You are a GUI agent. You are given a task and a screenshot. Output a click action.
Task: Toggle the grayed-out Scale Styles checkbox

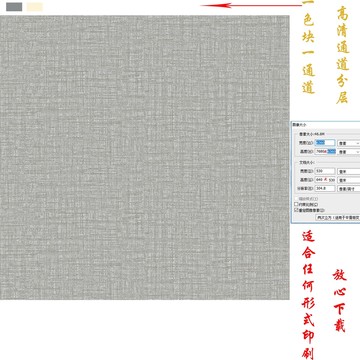[296, 199]
